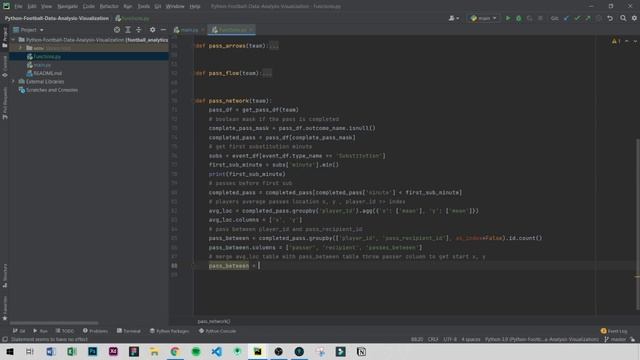Open the Project vertical tab on left strip
The width and height of the screenshot is (640, 360).
4,38
